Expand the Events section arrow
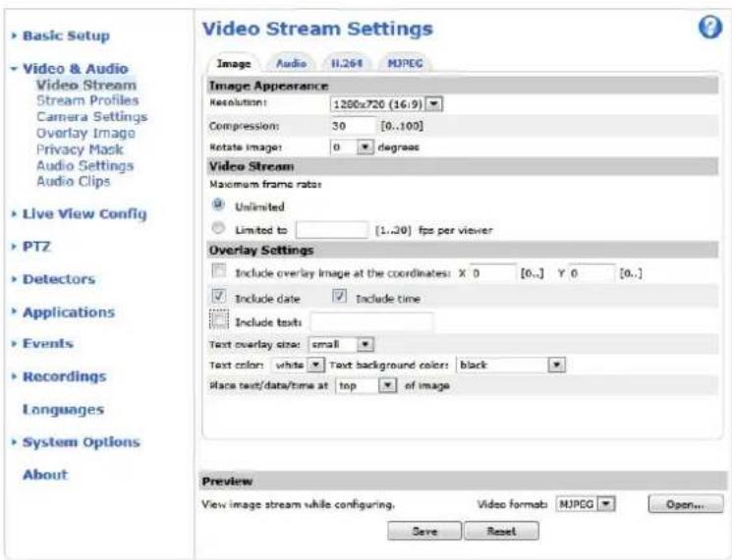The height and width of the screenshot is (560, 732). 15,344
